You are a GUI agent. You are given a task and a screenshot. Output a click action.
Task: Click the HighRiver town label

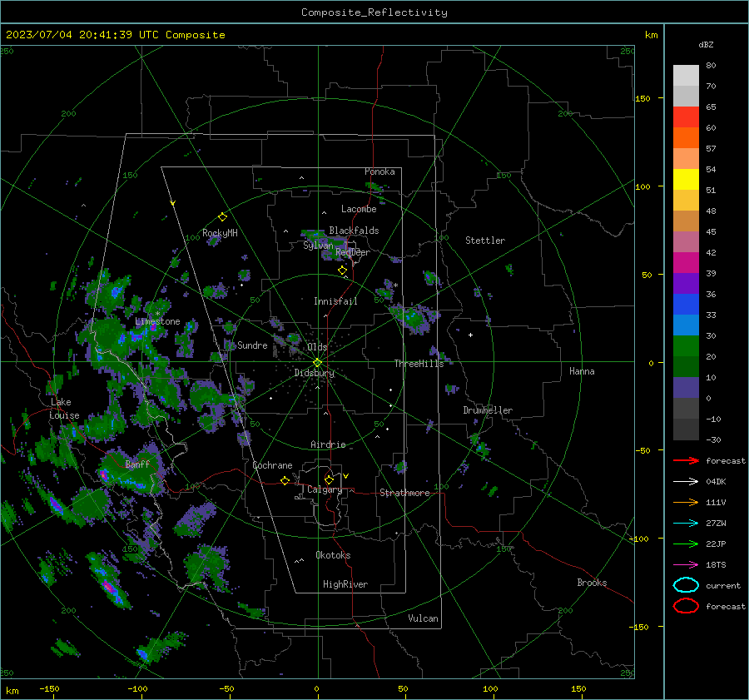tap(345, 584)
